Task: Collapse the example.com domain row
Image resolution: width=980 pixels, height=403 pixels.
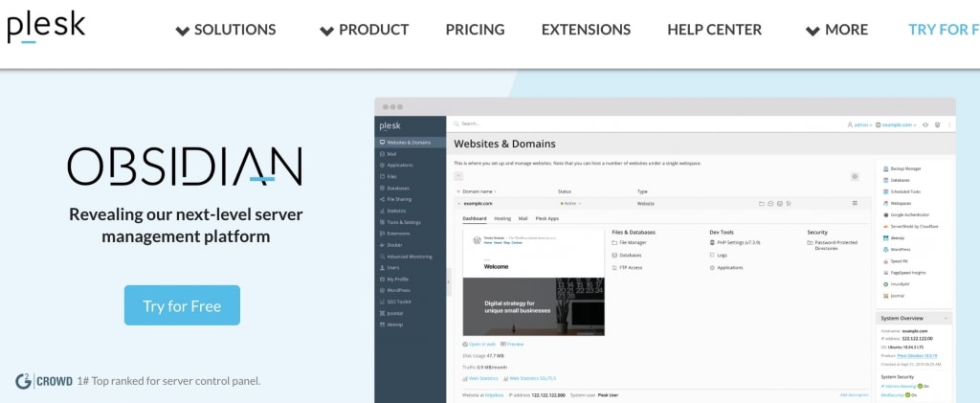Action: [x=458, y=204]
